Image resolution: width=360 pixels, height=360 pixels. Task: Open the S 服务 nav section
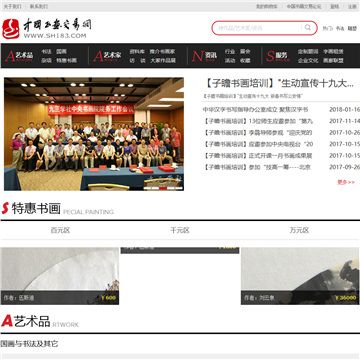(278, 56)
